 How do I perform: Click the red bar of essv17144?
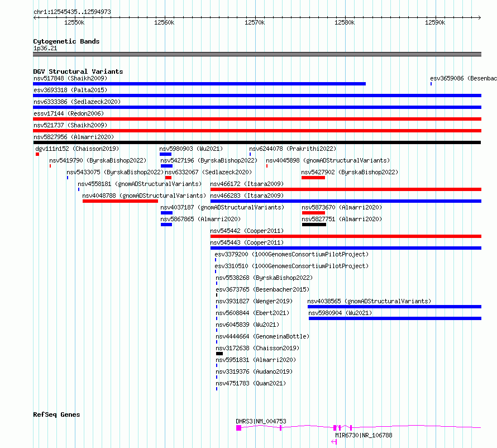257,119
